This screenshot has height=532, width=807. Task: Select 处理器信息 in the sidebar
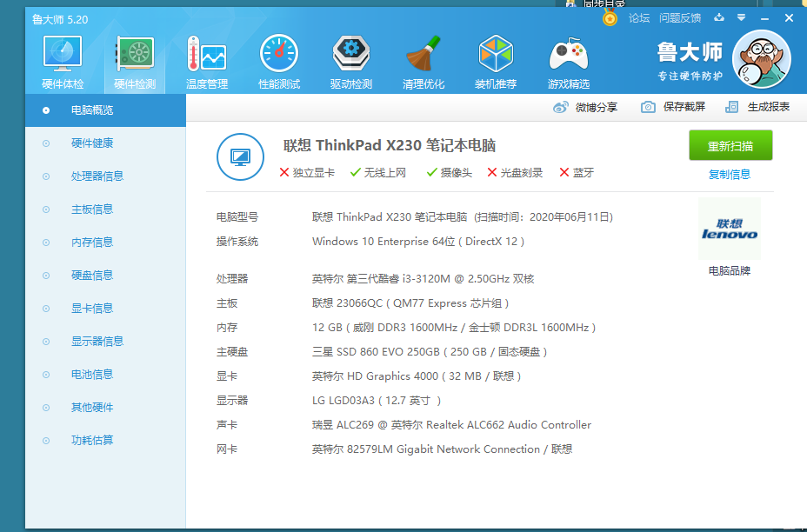coord(97,176)
